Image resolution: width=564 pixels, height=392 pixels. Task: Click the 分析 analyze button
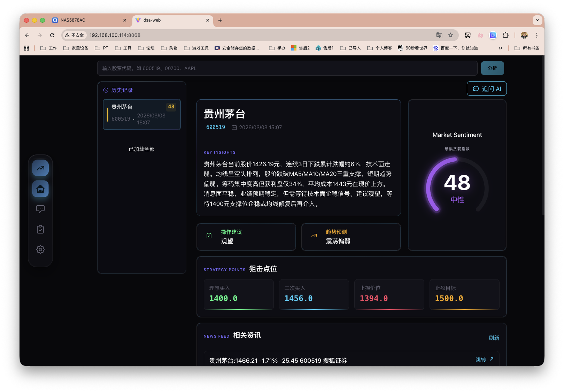pos(492,68)
